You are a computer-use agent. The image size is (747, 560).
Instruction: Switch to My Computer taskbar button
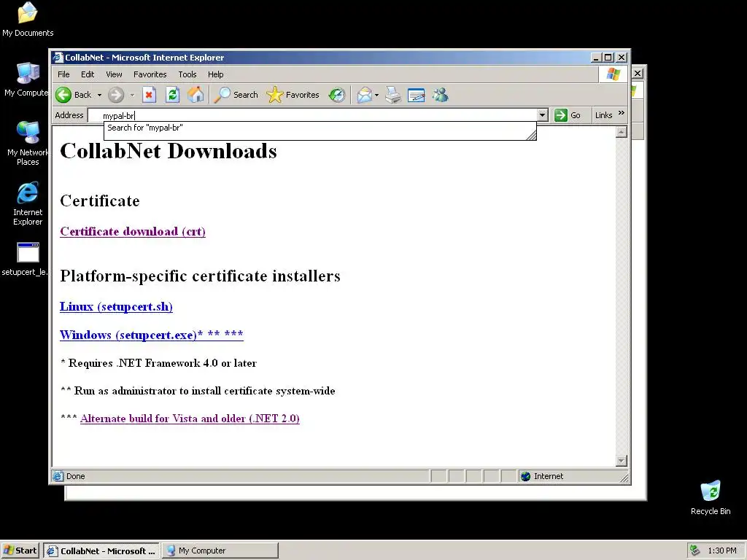(x=220, y=551)
